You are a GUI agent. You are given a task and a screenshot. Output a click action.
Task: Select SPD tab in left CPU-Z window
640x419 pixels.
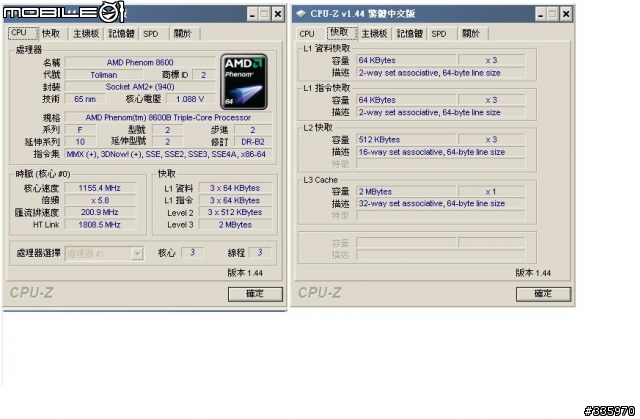(151, 33)
